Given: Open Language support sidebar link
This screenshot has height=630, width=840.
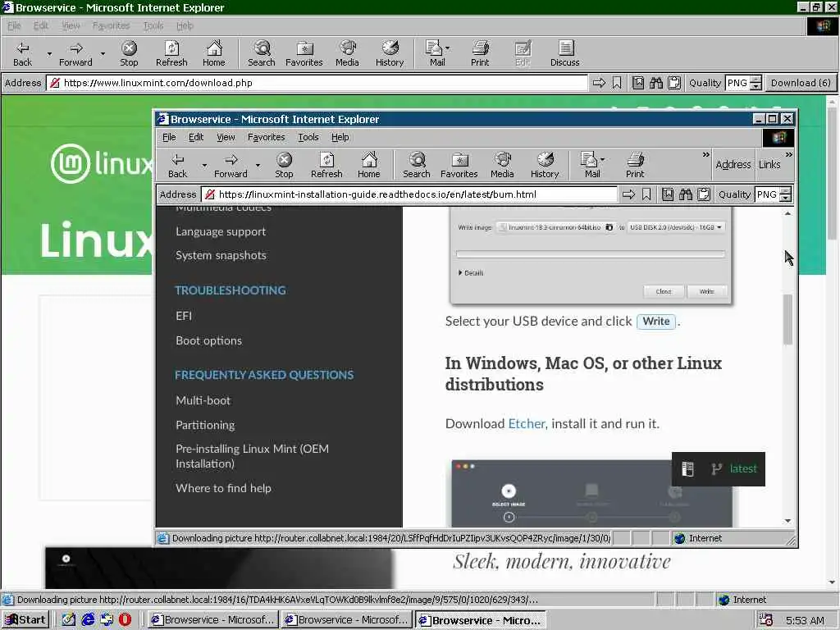Looking at the screenshot, I should pyautogui.click(x=221, y=232).
